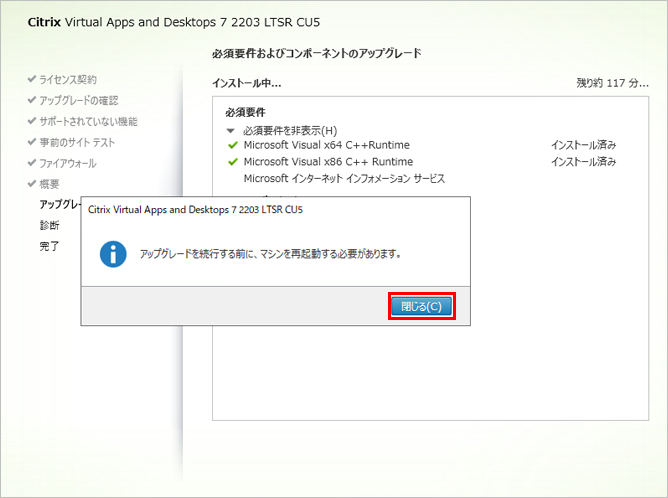Image resolution: width=668 pixels, height=498 pixels.
Task: Click the blue information icon in the dialog
Action: pos(113,254)
